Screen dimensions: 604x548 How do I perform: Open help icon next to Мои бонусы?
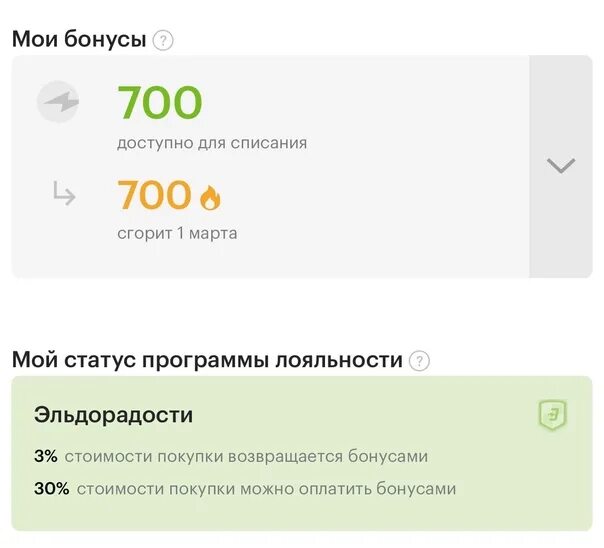163,40
